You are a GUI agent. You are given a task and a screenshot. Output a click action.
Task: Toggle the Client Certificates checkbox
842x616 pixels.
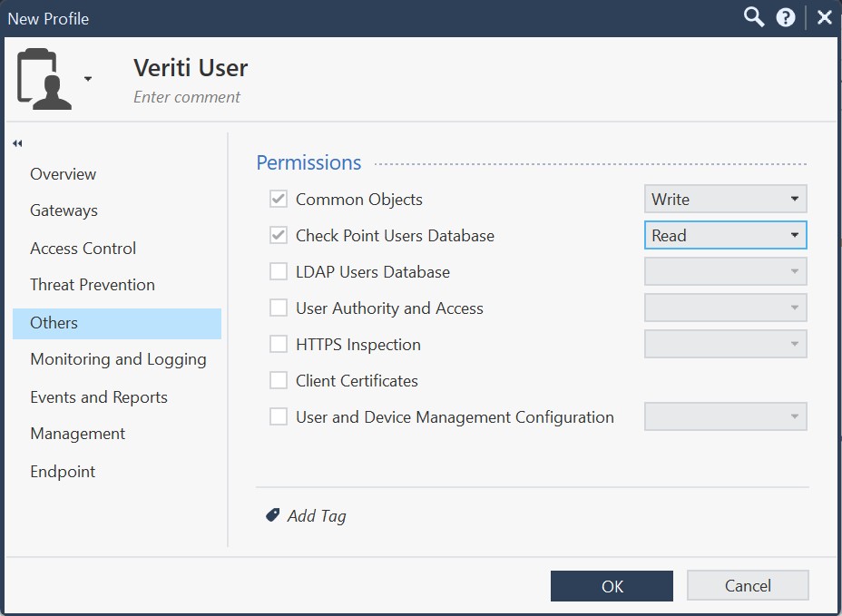coord(279,381)
